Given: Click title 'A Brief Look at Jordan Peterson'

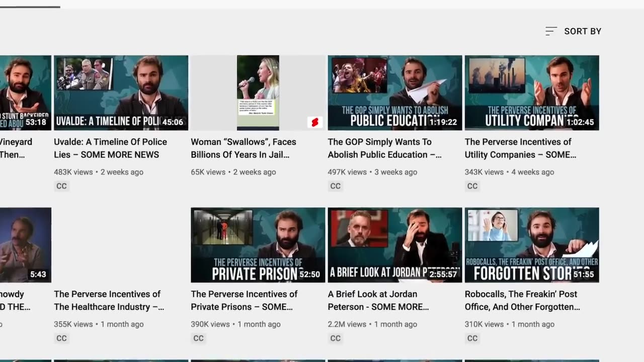Looking at the screenshot, I should [x=378, y=300].
